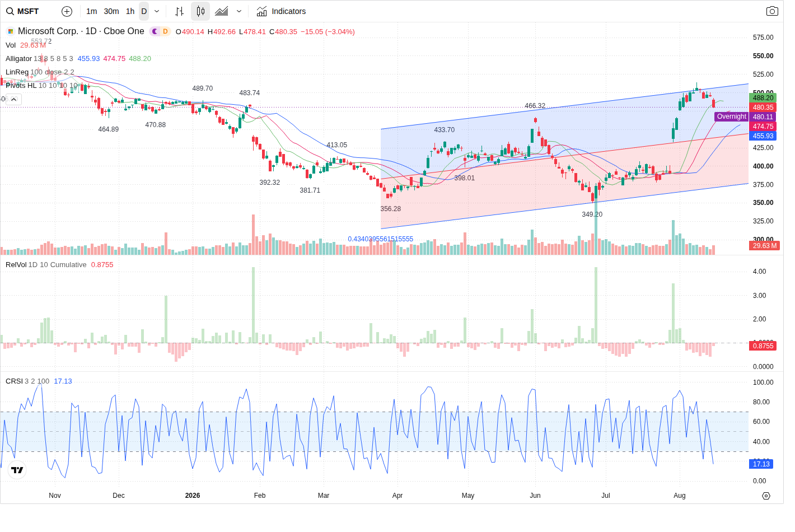Open symbol search for MSFT
Viewport: 795px width, 532px height.
point(23,11)
